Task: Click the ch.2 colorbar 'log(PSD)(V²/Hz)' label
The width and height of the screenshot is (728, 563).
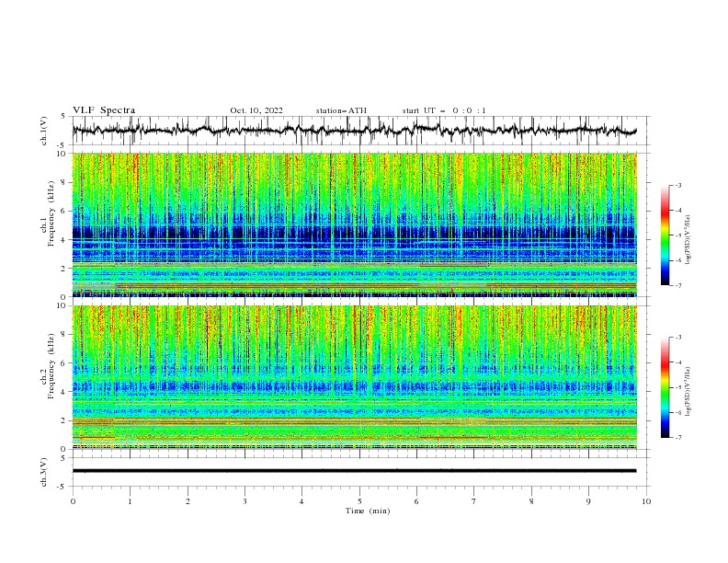Action: coord(688,392)
